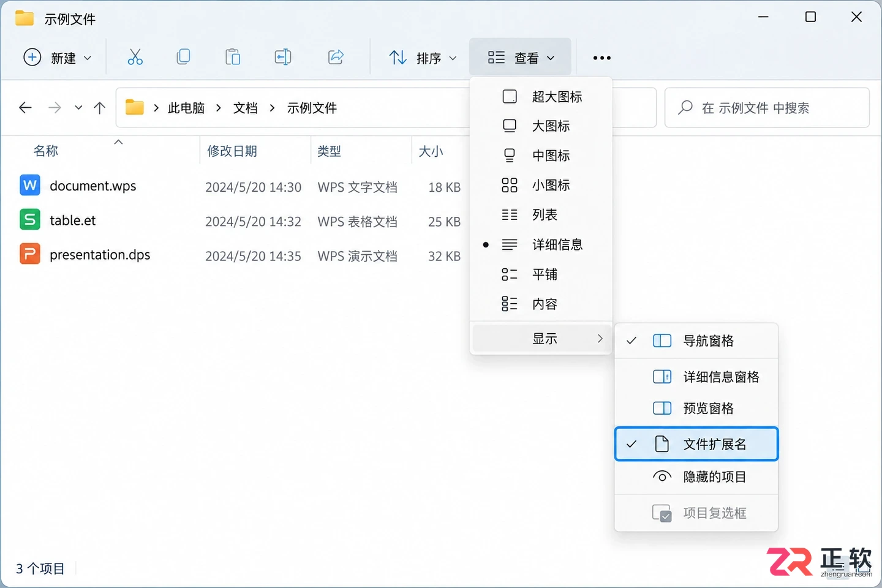
Task: Click size cell 32 KB
Action: click(444, 256)
